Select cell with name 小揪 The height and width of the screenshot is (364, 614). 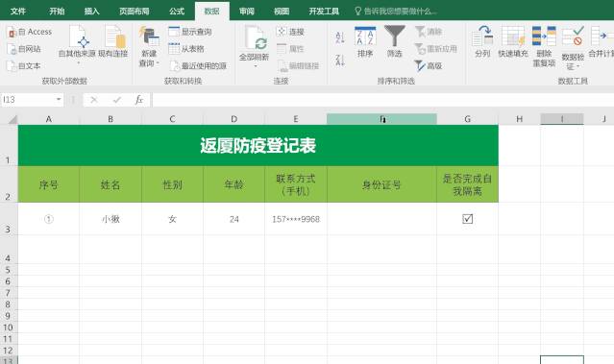(111, 219)
